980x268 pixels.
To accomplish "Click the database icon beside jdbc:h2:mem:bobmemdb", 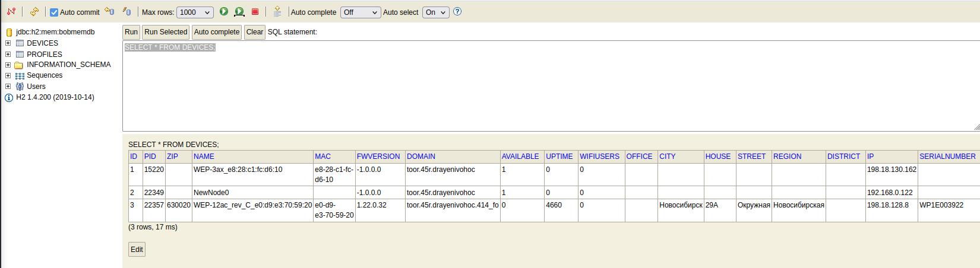I will (9, 32).
